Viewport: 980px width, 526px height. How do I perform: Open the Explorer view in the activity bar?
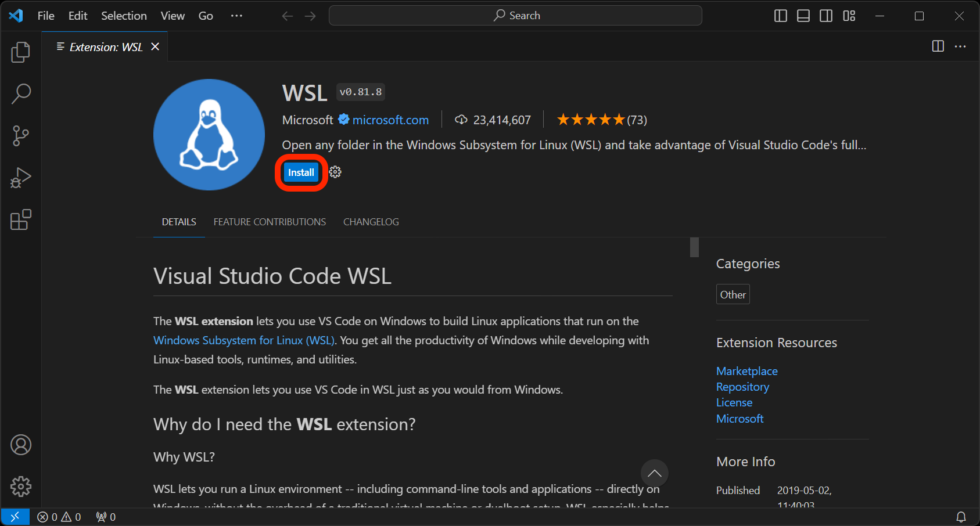coord(21,52)
